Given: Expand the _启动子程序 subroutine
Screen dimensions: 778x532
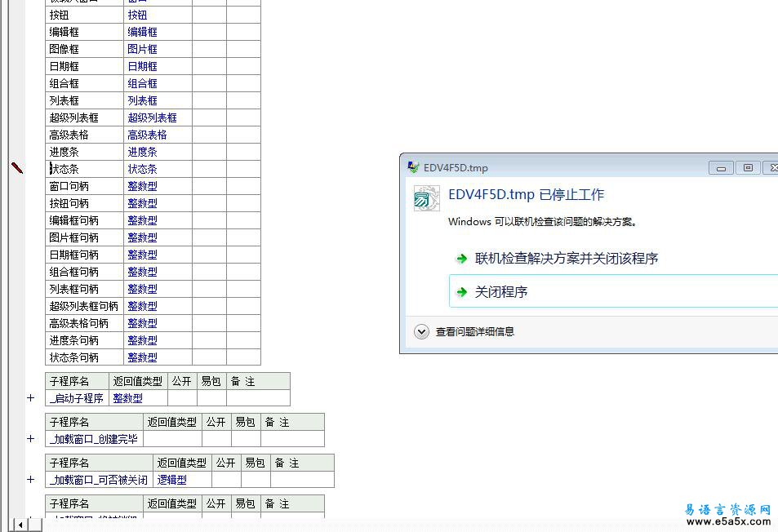Looking at the screenshot, I should coord(31,397).
